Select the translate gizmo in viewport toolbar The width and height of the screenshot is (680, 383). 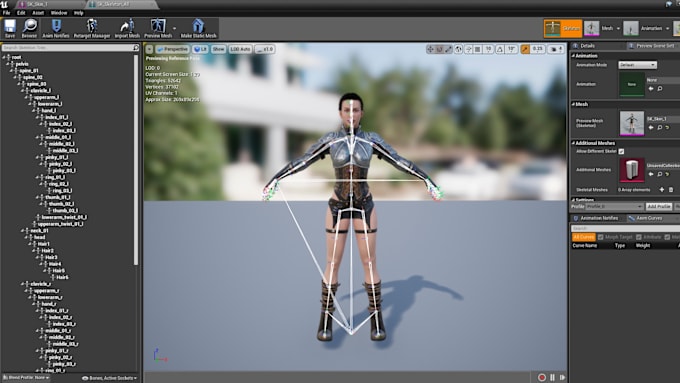coord(430,49)
